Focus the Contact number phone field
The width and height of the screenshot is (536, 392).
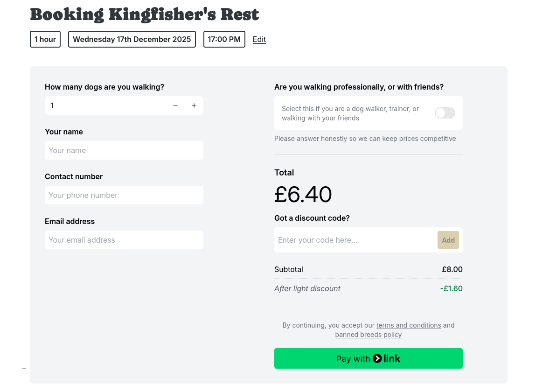click(x=124, y=195)
